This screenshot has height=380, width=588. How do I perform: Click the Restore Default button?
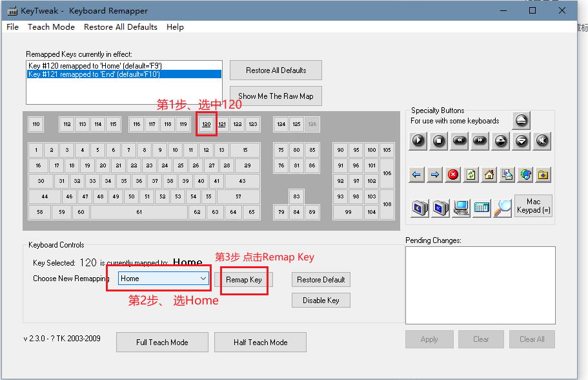pyautogui.click(x=321, y=280)
